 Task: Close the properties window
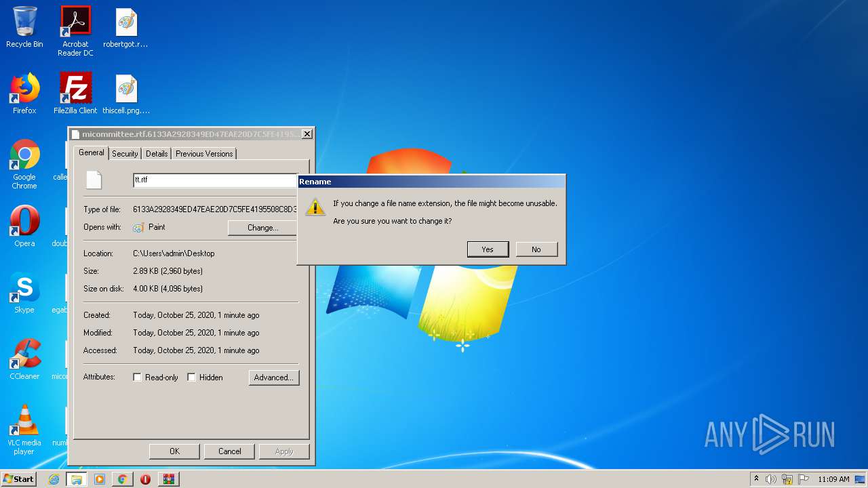click(x=307, y=134)
